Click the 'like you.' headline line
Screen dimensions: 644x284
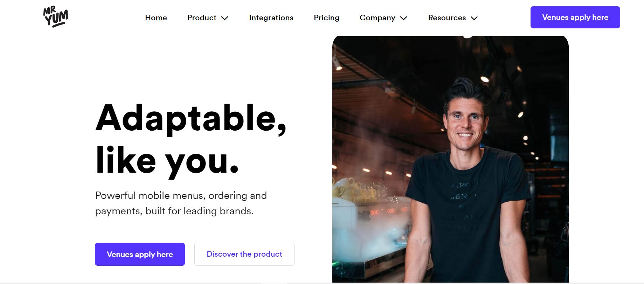point(167,161)
